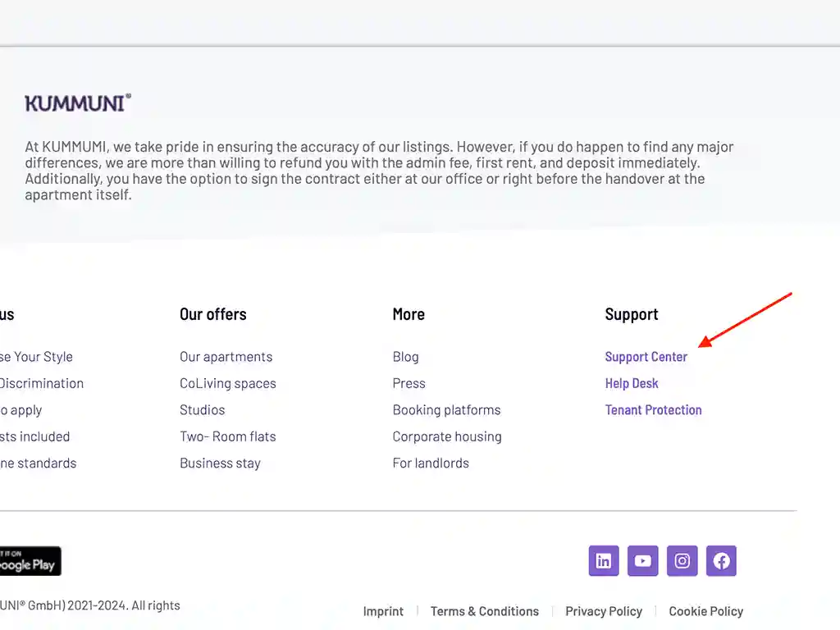Open Terms & Conditions footer link
The image size is (840, 630).
pos(484,611)
